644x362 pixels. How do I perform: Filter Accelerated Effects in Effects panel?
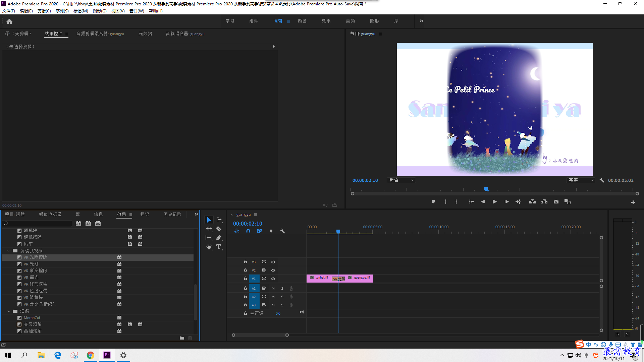tap(78, 224)
